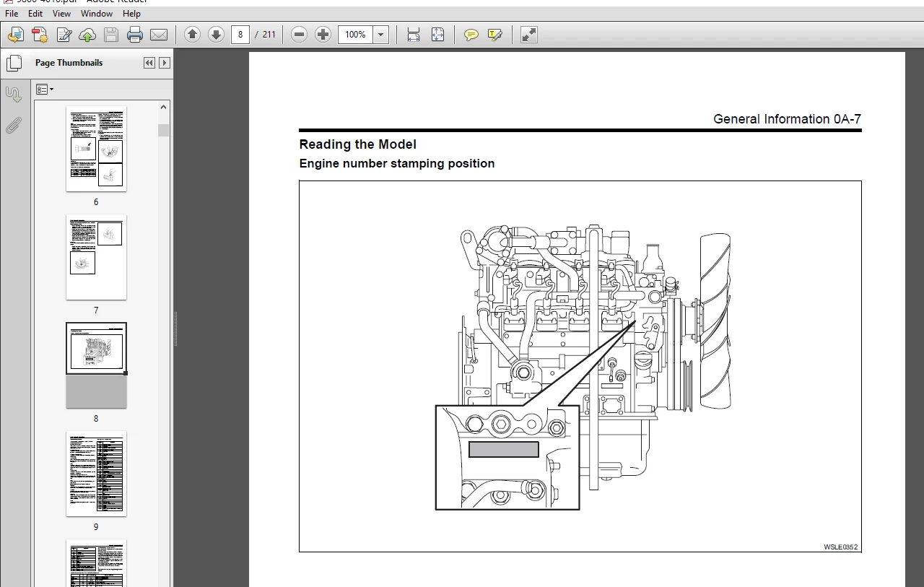The height and width of the screenshot is (587, 924).
Task: Click the Page Thumbnails panel icon
Action: 14,63
